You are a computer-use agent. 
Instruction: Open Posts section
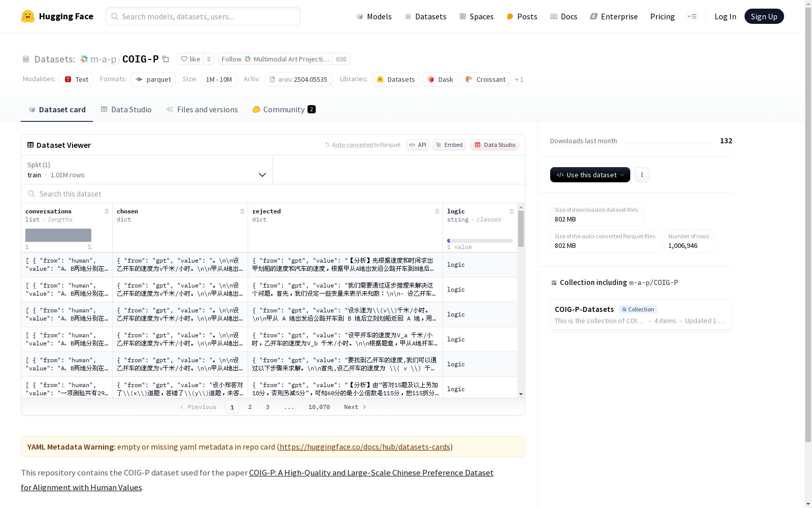(522, 16)
